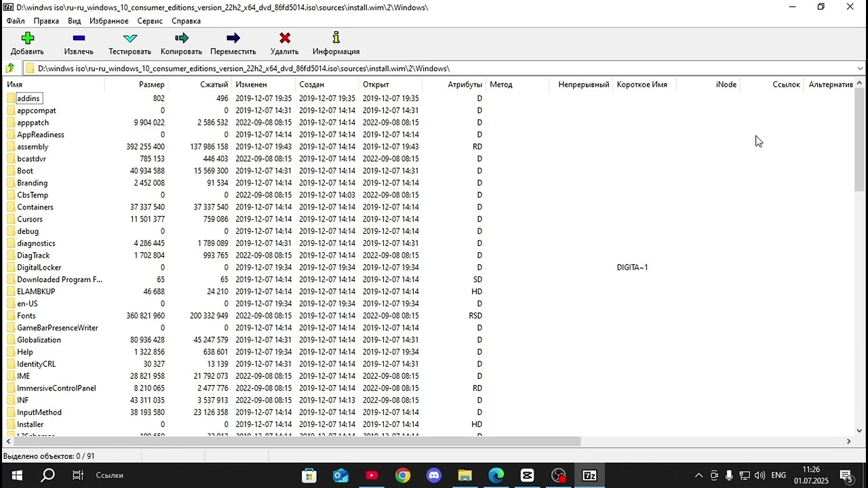This screenshot has height=488, width=868.
Task: Sort by the Сжатый column header
Action: click(199, 85)
